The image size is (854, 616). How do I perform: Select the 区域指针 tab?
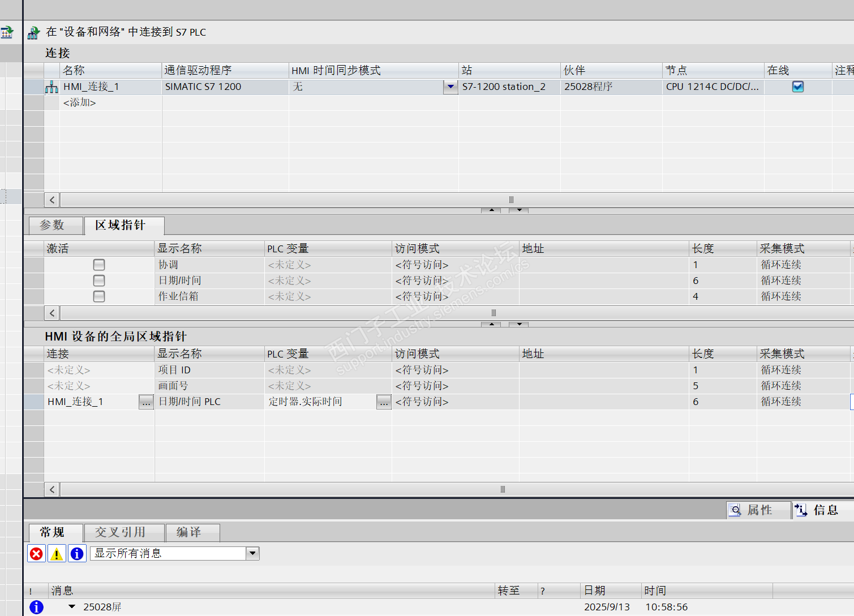pos(124,225)
